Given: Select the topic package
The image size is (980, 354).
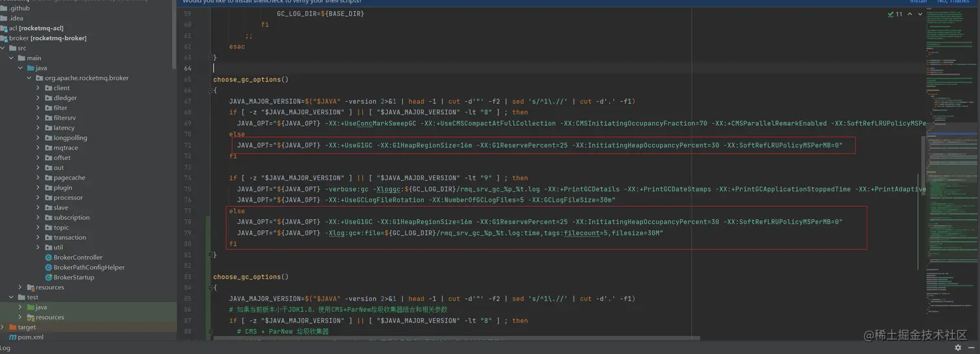Looking at the screenshot, I should coord(61,228).
